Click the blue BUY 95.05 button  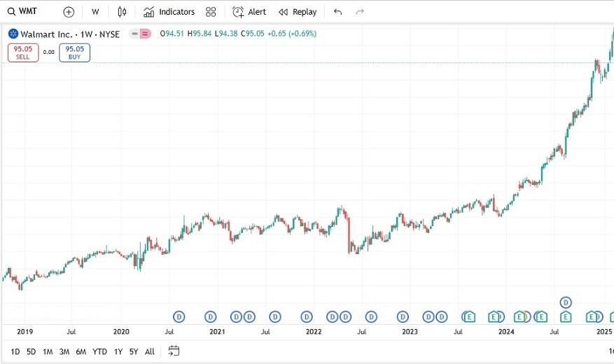click(74, 52)
